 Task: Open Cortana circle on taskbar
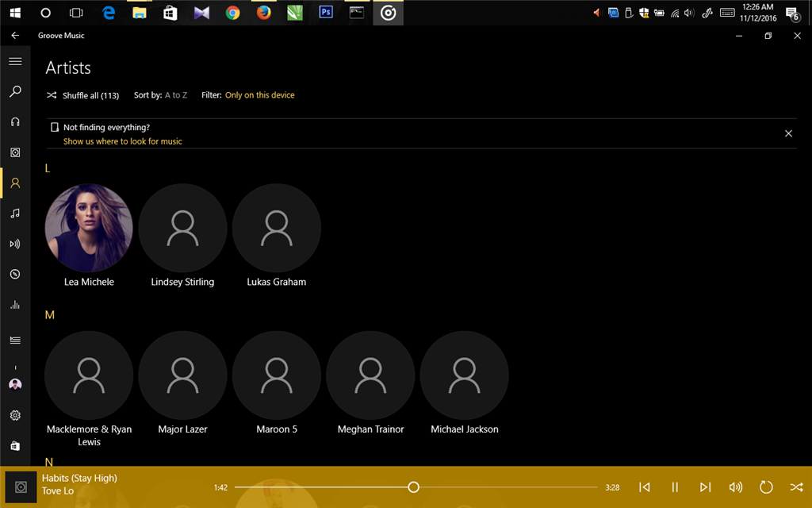click(45, 13)
